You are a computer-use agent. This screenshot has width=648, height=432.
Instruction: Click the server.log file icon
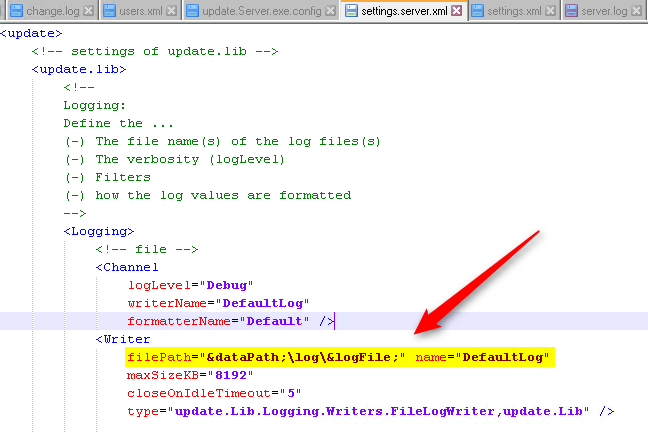pos(572,11)
